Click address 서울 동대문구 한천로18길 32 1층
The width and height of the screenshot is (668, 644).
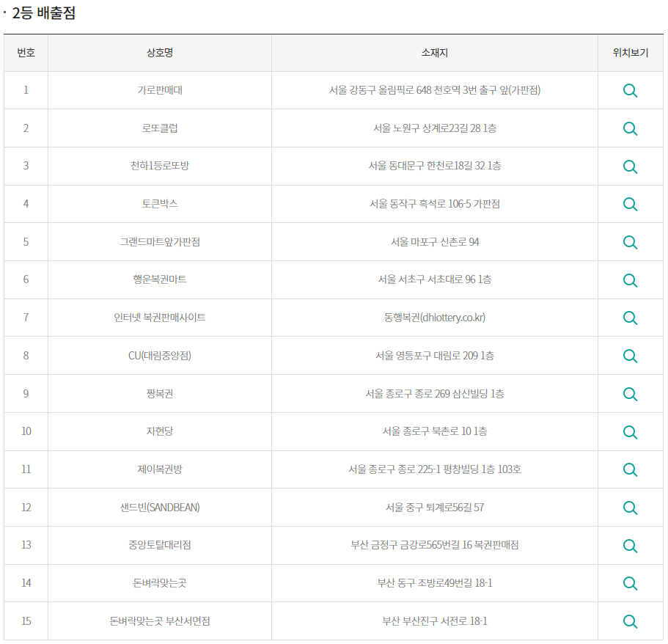click(435, 165)
